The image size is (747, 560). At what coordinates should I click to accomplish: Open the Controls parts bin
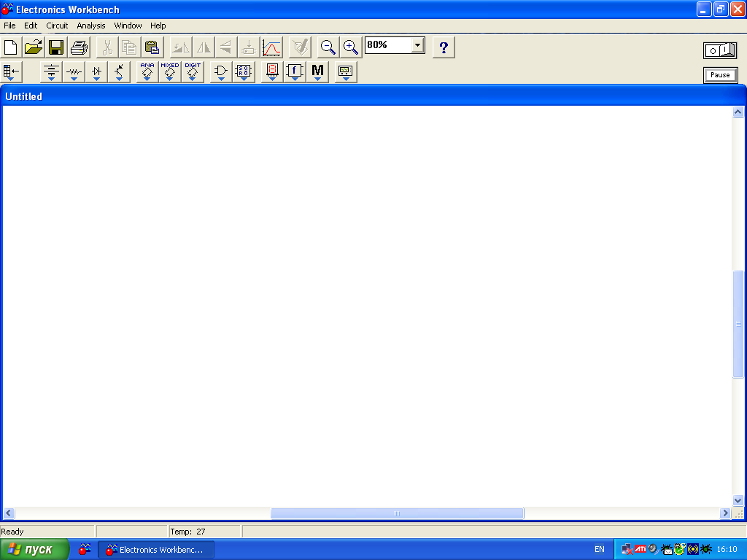coord(295,71)
